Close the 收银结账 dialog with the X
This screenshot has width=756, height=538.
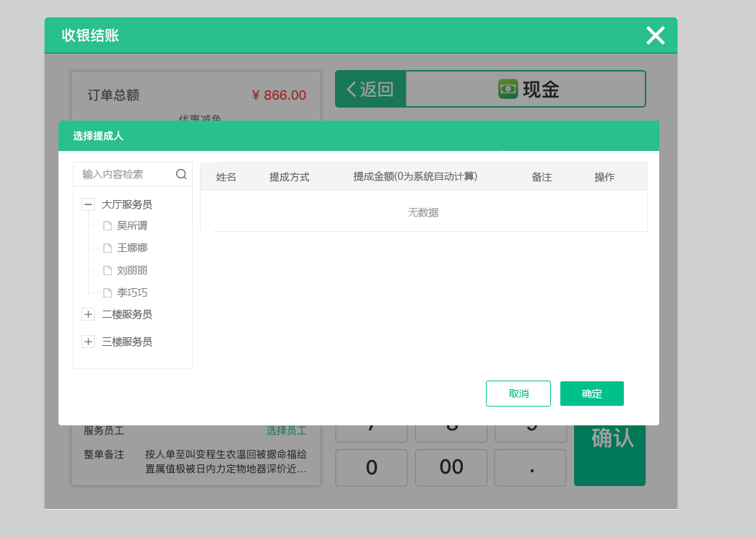655,35
